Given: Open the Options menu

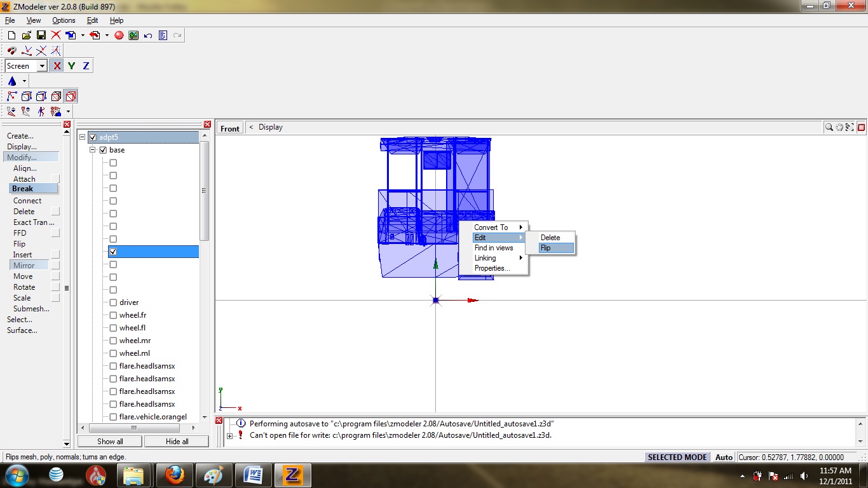Looking at the screenshot, I should pyautogui.click(x=63, y=20).
